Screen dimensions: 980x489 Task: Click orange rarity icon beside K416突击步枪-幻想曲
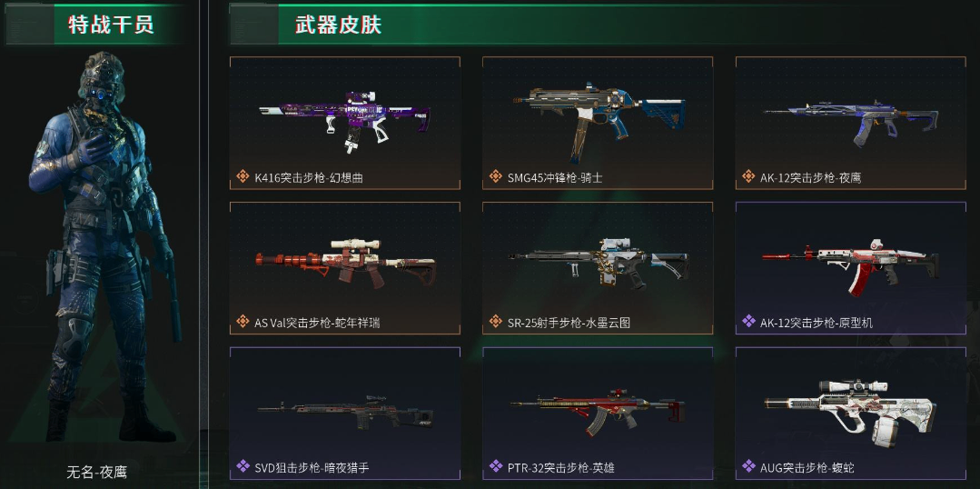(x=243, y=177)
